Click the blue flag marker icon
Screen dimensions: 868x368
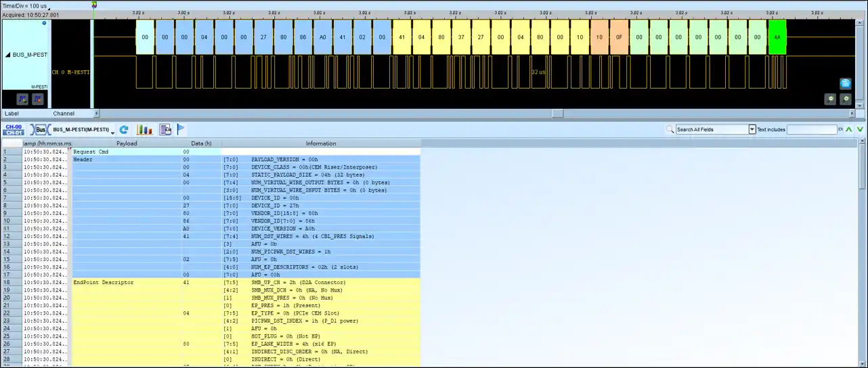181,129
